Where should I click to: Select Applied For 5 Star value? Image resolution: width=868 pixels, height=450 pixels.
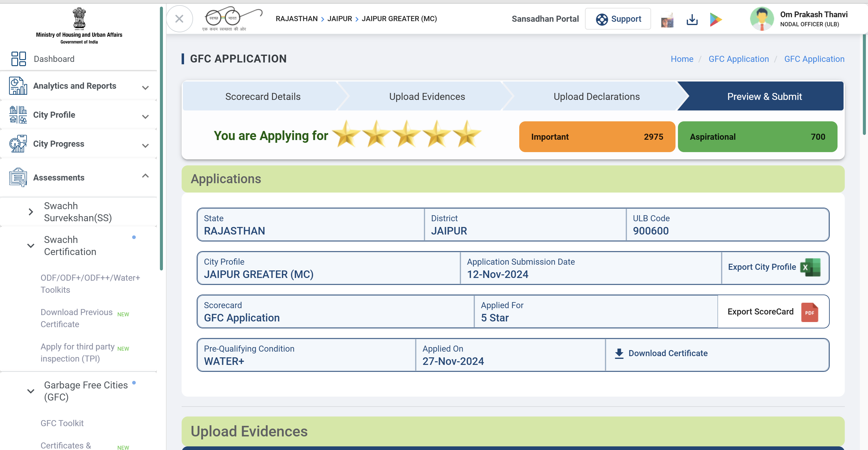495,318
